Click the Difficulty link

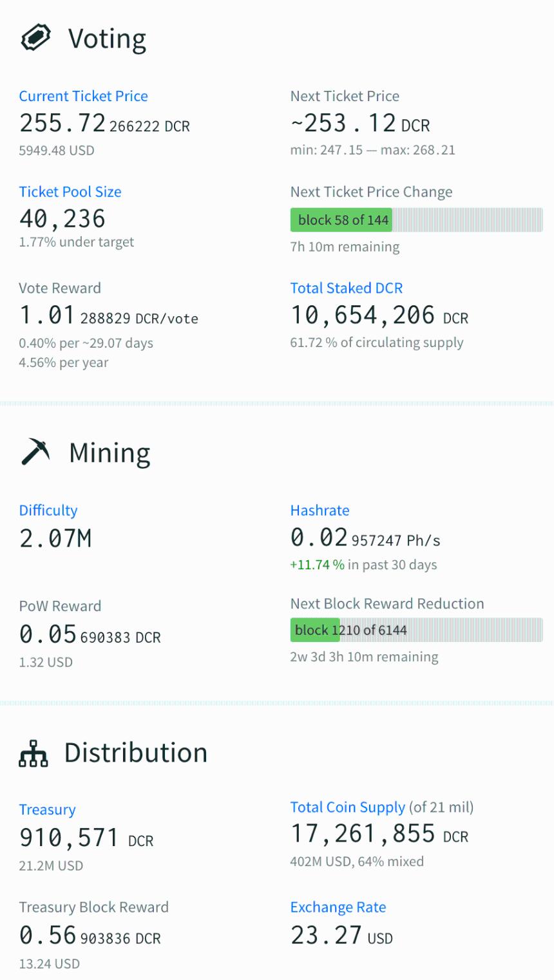tap(48, 509)
